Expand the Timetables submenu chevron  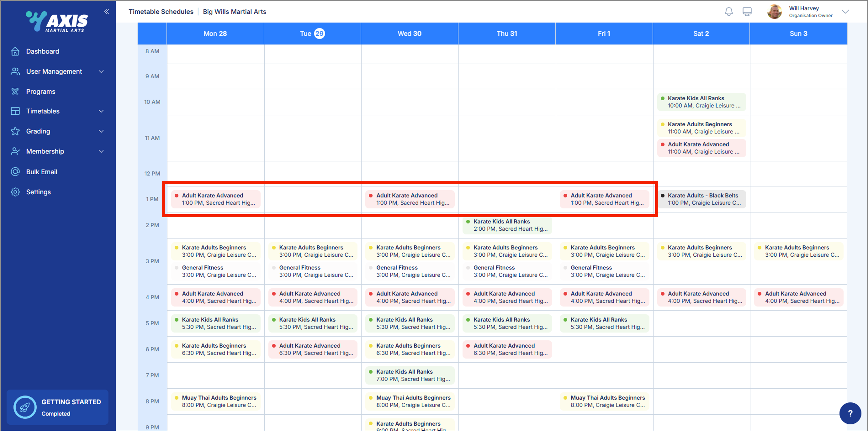(x=101, y=111)
